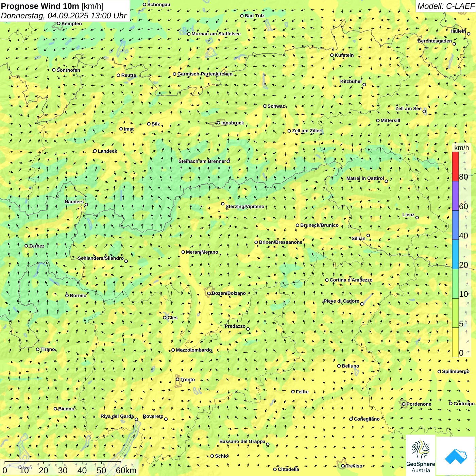Click the Mittersill label
476x476 pixels.
pyautogui.click(x=390, y=120)
